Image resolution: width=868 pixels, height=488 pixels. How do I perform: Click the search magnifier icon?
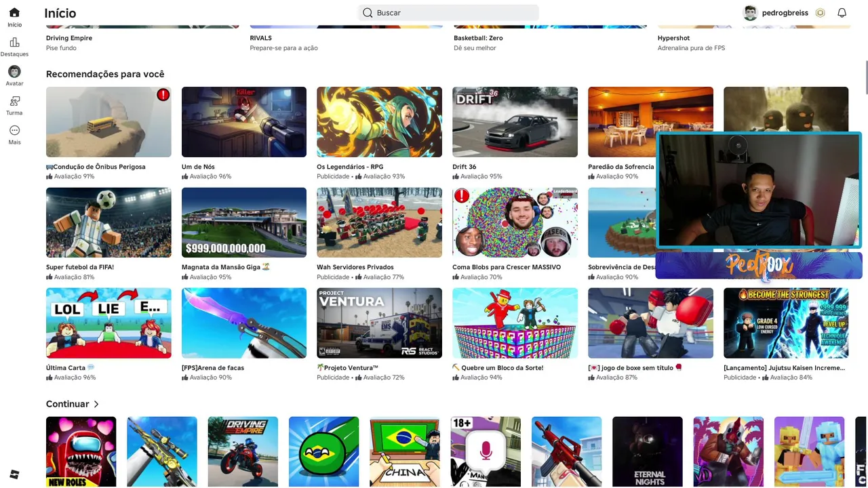tap(368, 13)
